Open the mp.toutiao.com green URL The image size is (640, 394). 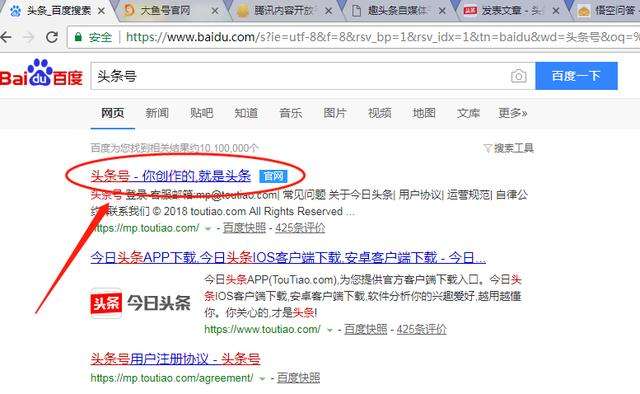(145, 228)
